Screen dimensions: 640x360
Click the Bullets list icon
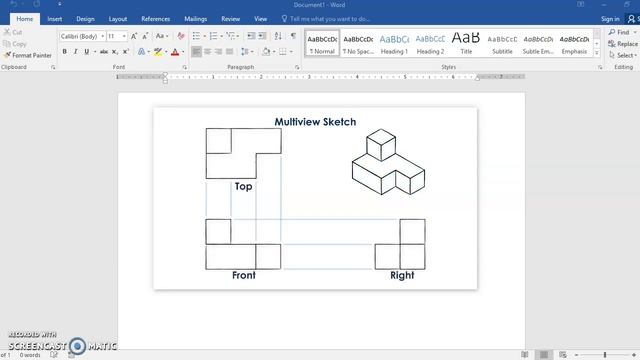[196, 36]
